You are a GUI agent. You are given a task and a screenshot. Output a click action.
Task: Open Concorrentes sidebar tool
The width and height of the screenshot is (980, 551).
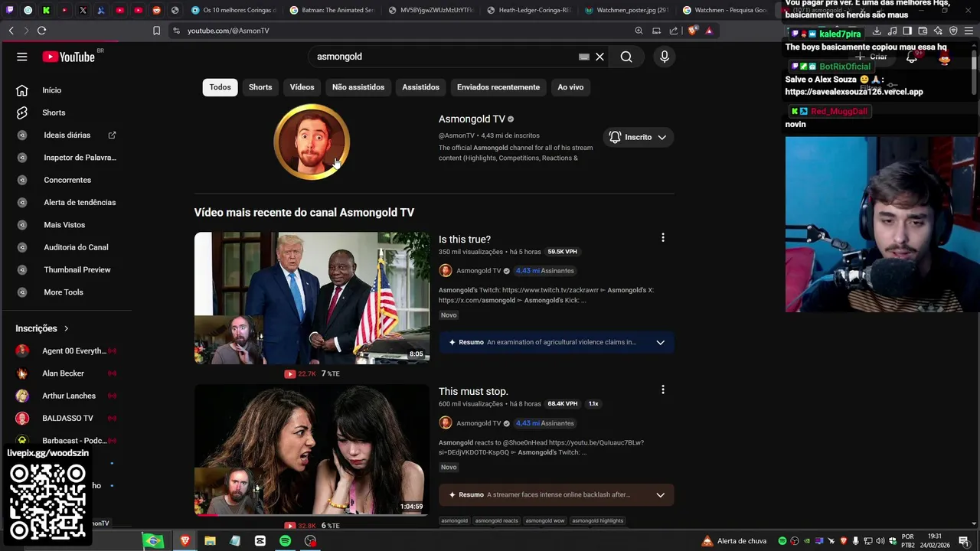click(66, 180)
